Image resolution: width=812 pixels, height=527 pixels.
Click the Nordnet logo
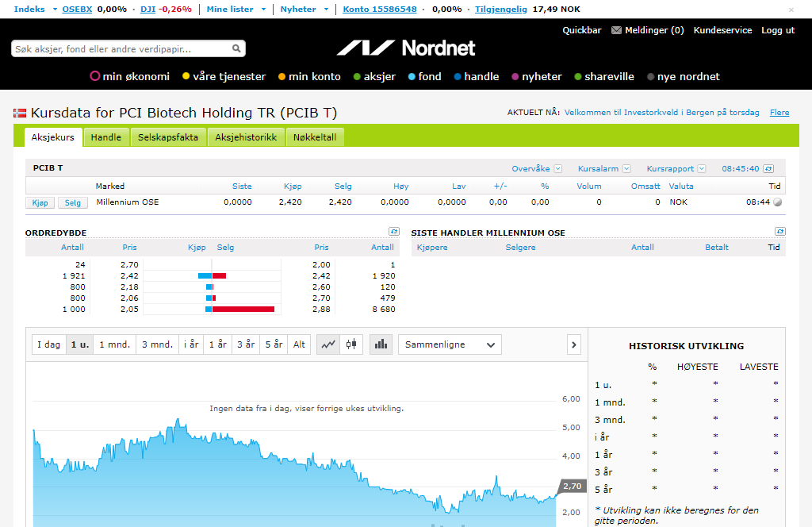coord(406,48)
